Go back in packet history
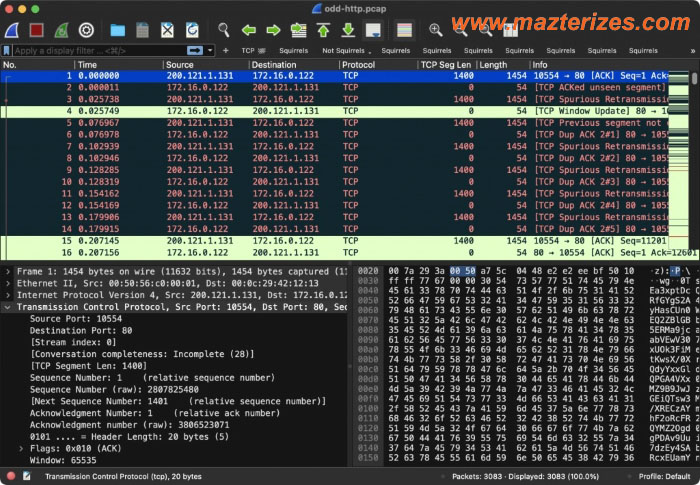 [x=249, y=30]
